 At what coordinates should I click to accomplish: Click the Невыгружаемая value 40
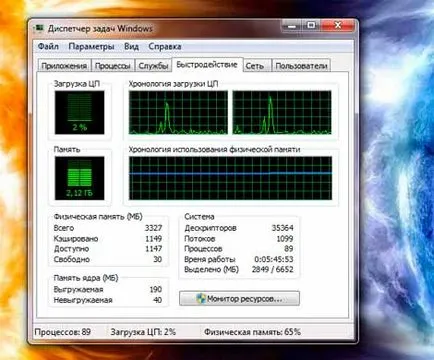click(x=158, y=300)
